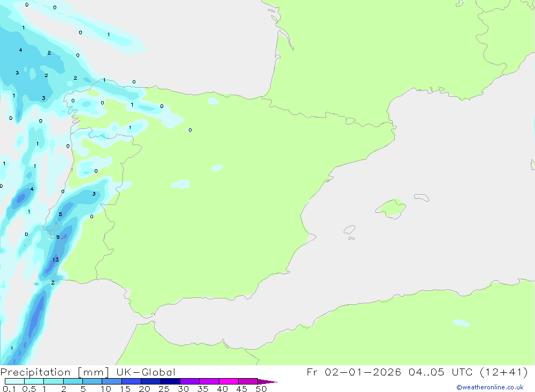The width and height of the screenshot is (535, 392).
Task: Click the green Mallorca island on the map
Action: (392, 208)
